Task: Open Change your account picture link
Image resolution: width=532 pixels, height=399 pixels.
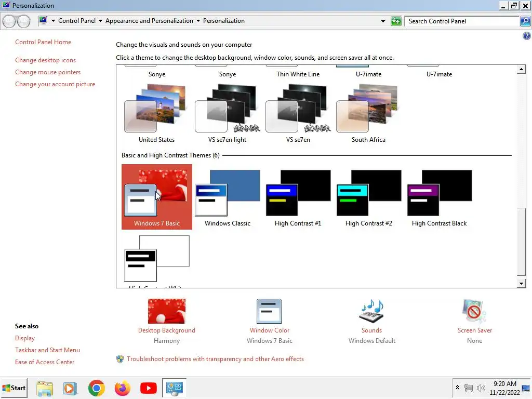Action: click(x=55, y=84)
